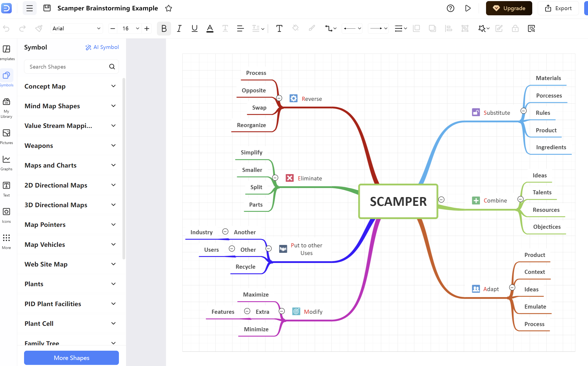Click the More Shapes button
Viewport: 588px width, 366px height.
[x=71, y=358]
